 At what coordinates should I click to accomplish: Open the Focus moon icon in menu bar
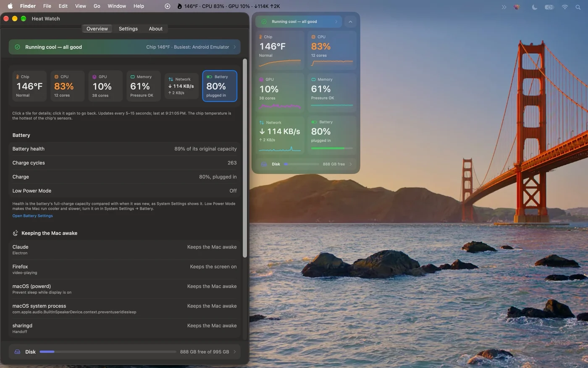coord(534,7)
